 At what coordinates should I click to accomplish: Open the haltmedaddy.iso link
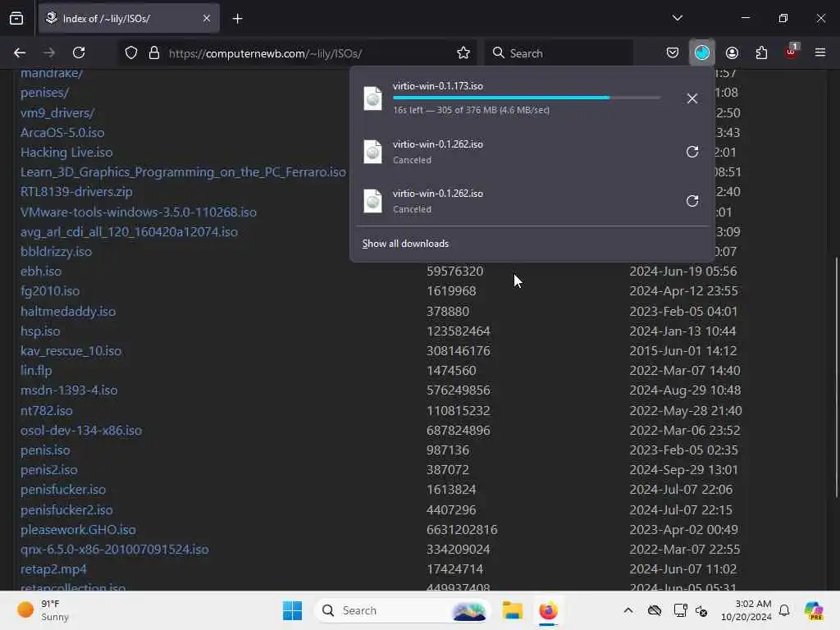(68, 311)
